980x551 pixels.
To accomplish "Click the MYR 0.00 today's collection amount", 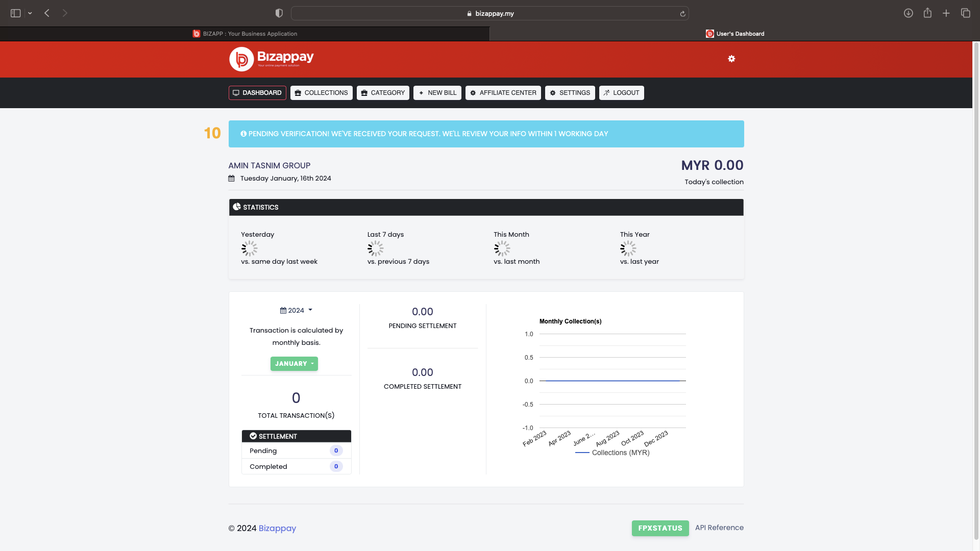I will (x=713, y=165).
